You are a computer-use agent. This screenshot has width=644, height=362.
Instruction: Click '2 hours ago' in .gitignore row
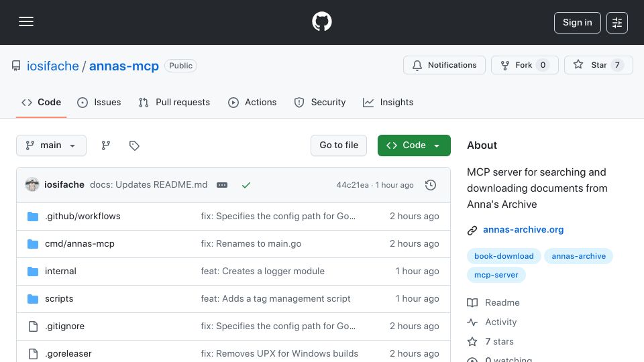tap(415, 326)
